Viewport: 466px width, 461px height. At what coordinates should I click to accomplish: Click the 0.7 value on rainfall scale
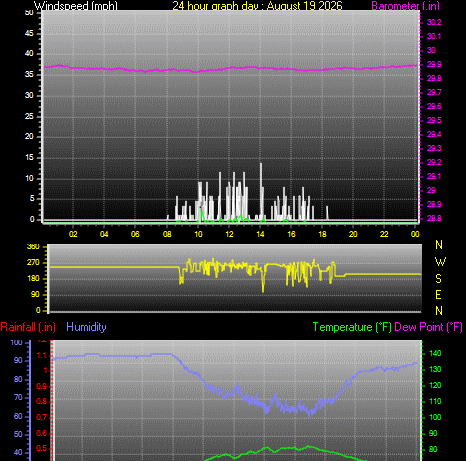point(41,417)
